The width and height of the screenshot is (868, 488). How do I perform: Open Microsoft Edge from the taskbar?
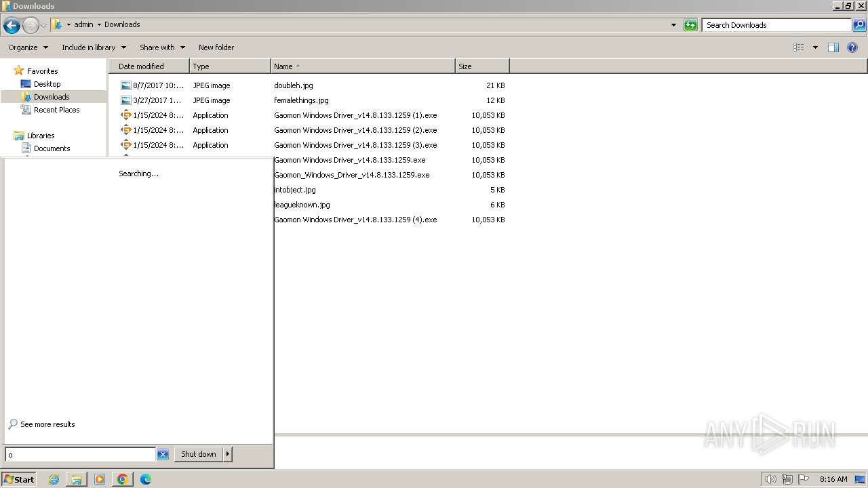[x=146, y=479]
